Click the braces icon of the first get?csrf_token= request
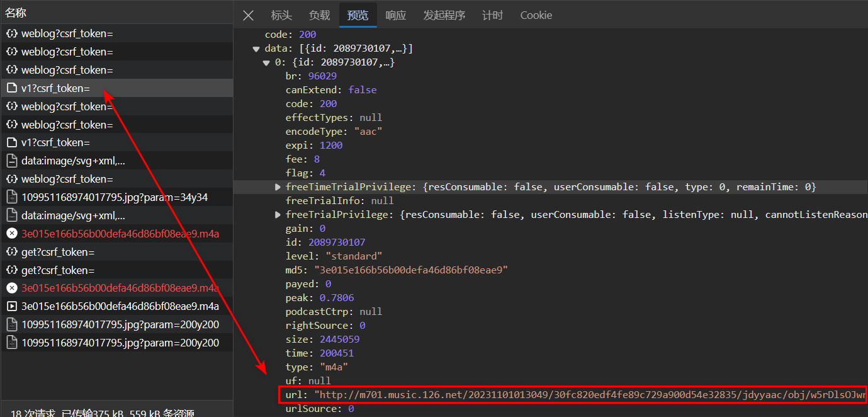This screenshot has width=868, height=417. click(11, 252)
